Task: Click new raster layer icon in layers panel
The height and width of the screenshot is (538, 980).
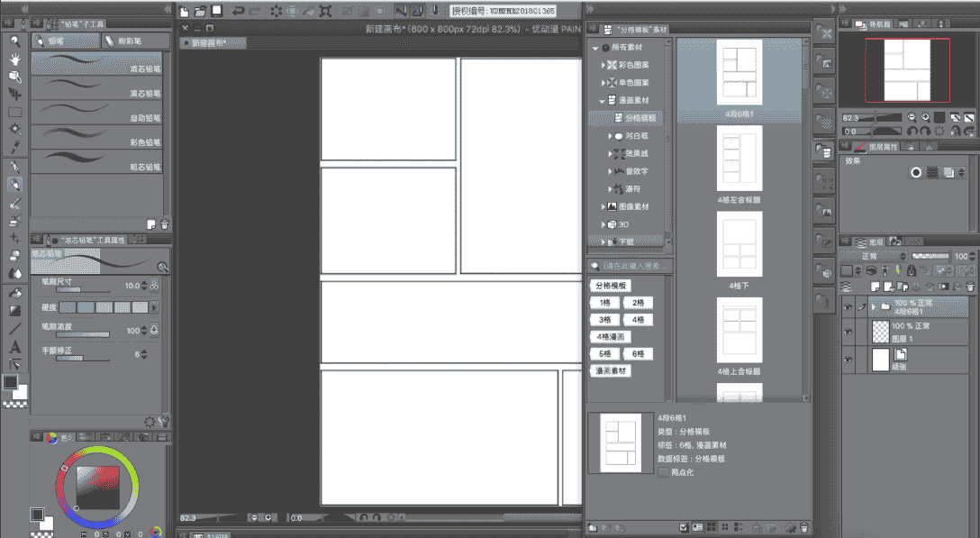Action: tap(875, 287)
